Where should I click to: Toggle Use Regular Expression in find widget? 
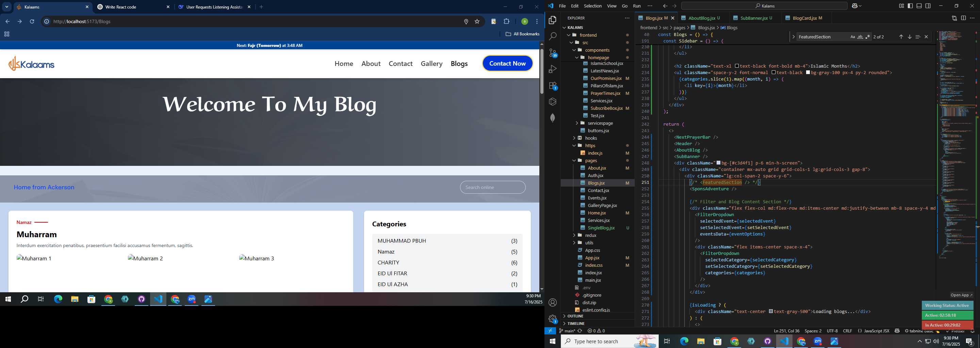pos(868,37)
